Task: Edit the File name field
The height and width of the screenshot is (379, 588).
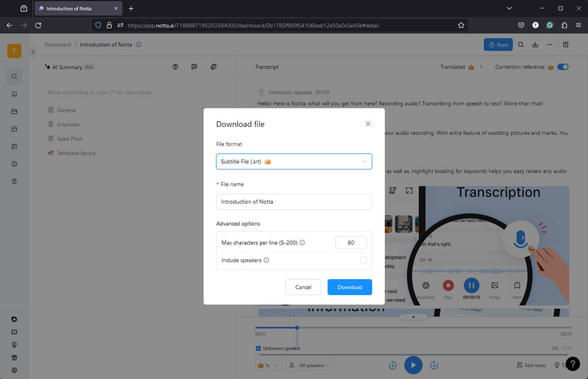Action: click(294, 201)
